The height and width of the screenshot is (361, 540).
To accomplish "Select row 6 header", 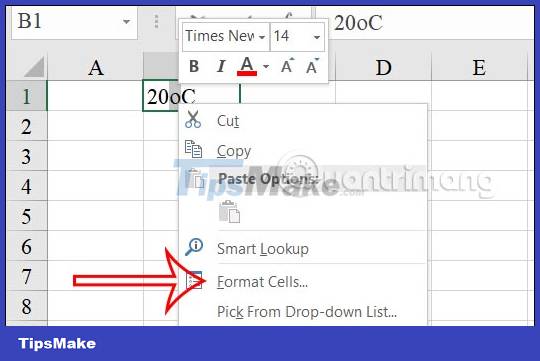I will (27, 246).
